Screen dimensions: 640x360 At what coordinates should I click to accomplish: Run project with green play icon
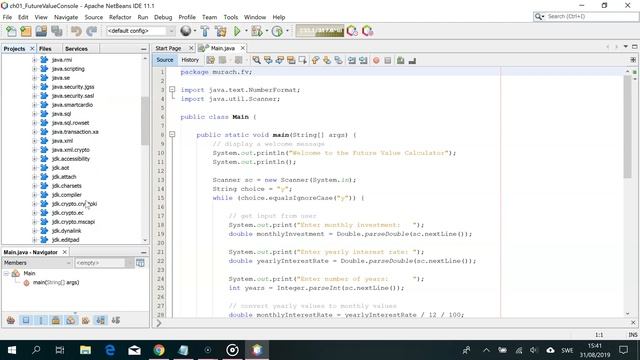click(237, 31)
